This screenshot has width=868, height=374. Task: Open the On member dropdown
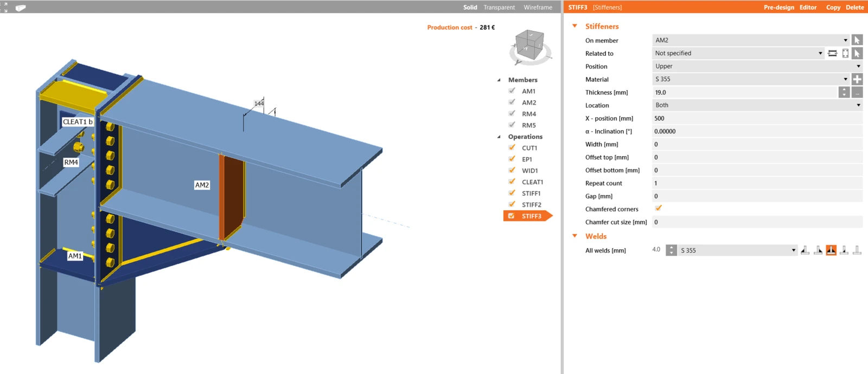click(751, 40)
